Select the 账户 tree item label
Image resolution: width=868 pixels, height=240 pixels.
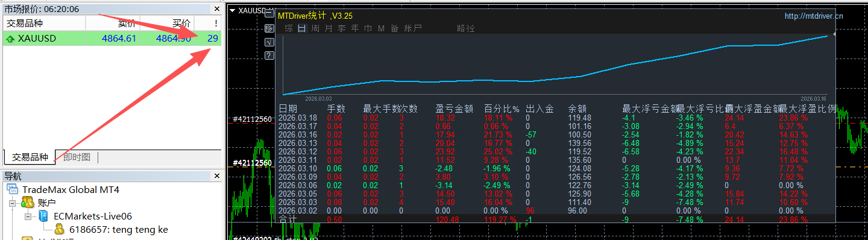[x=46, y=203]
